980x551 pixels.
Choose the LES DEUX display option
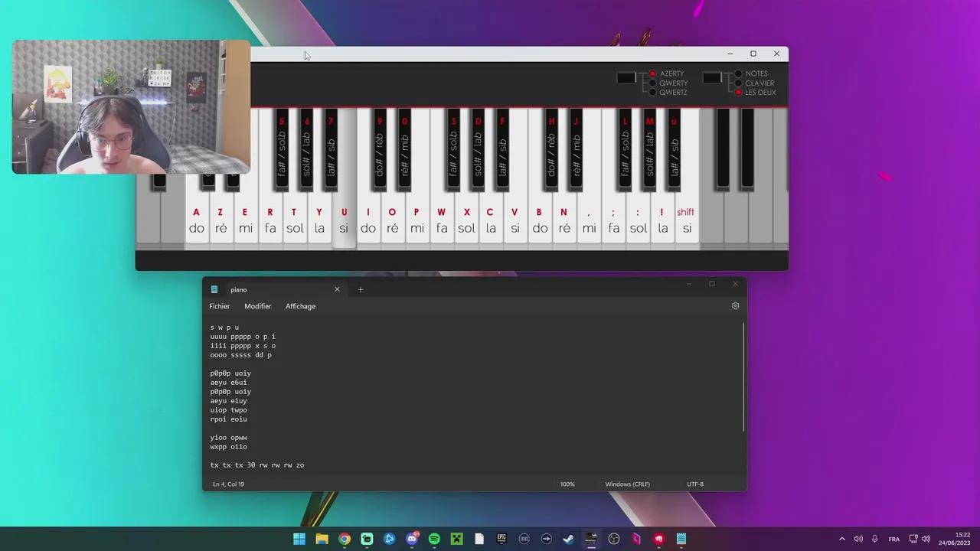tap(739, 93)
